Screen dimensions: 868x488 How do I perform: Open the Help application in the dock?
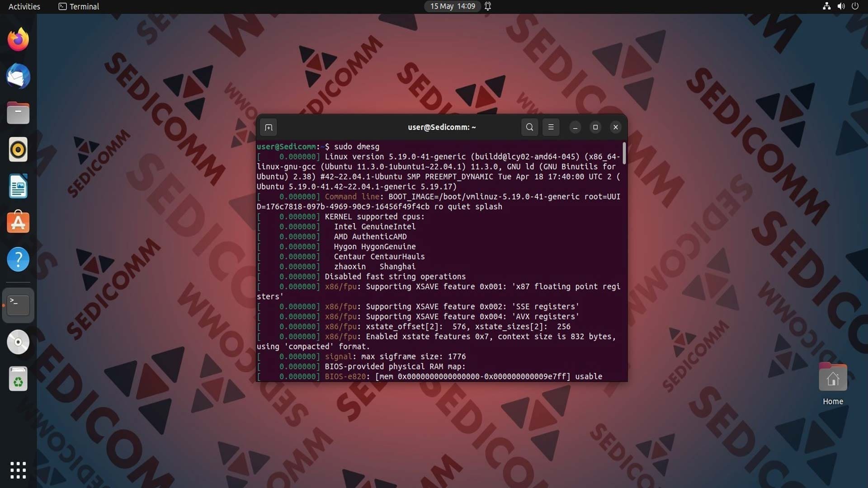point(18,259)
